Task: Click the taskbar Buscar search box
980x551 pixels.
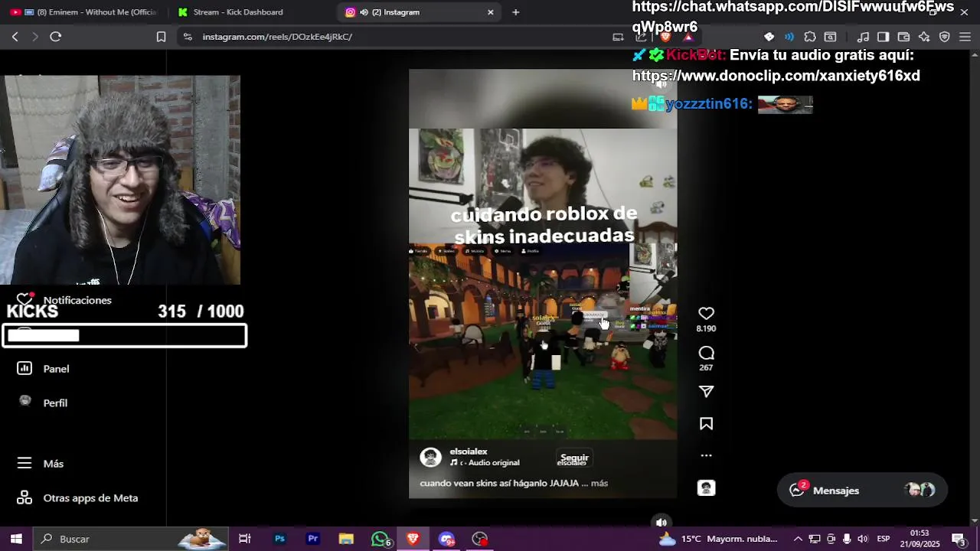Action: click(x=132, y=539)
